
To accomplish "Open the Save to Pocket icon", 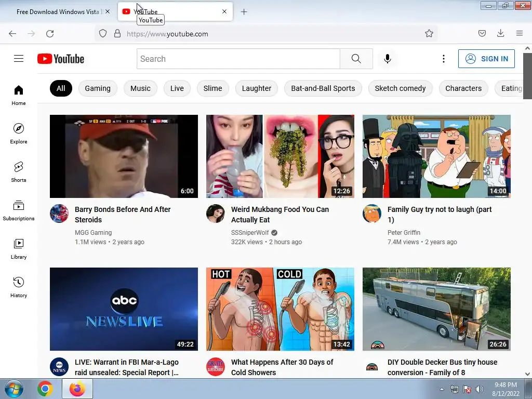I will [482, 34].
